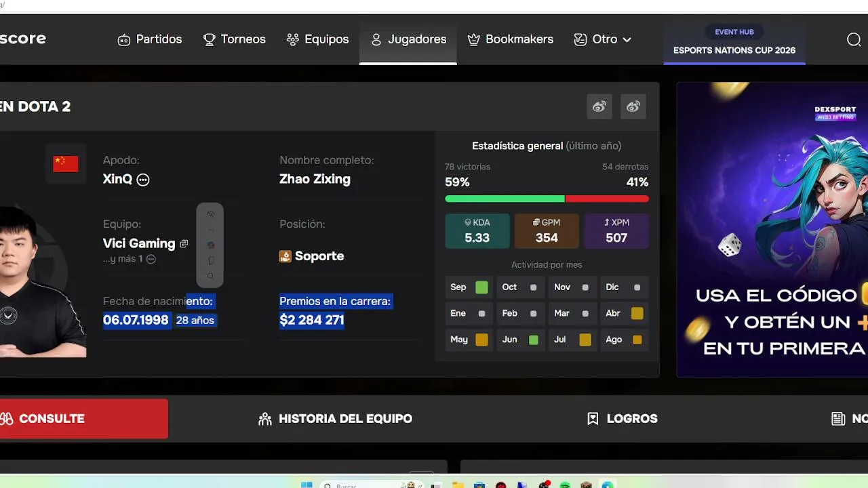Open the site search magnifier icon

(x=854, y=39)
